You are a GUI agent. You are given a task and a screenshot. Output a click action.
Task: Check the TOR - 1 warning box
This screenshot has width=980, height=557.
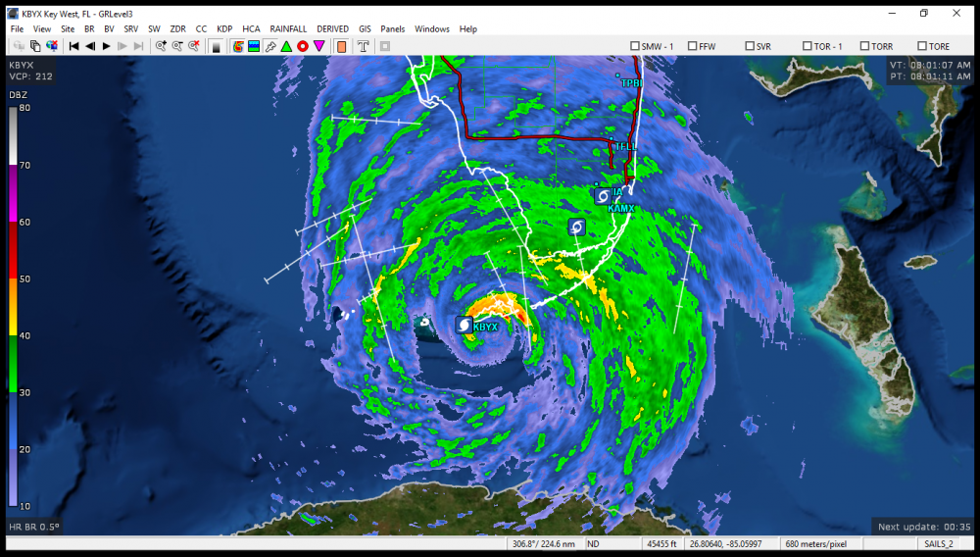point(808,46)
